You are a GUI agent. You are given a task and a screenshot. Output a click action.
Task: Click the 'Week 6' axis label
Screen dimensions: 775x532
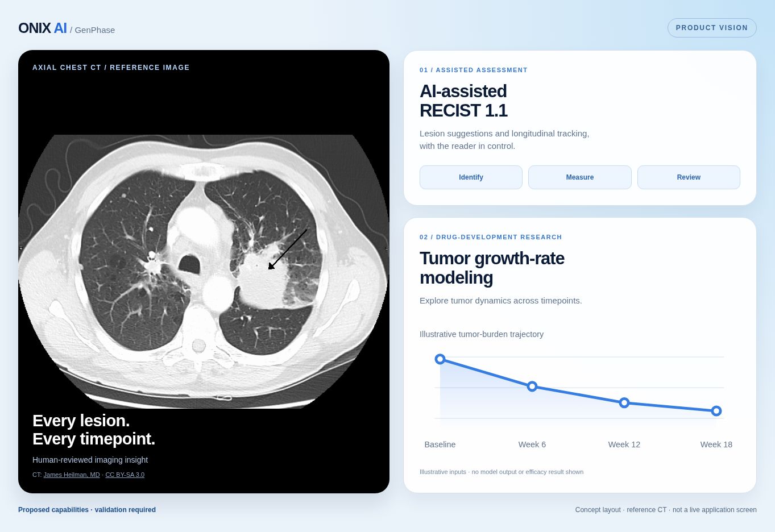(x=532, y=444)
